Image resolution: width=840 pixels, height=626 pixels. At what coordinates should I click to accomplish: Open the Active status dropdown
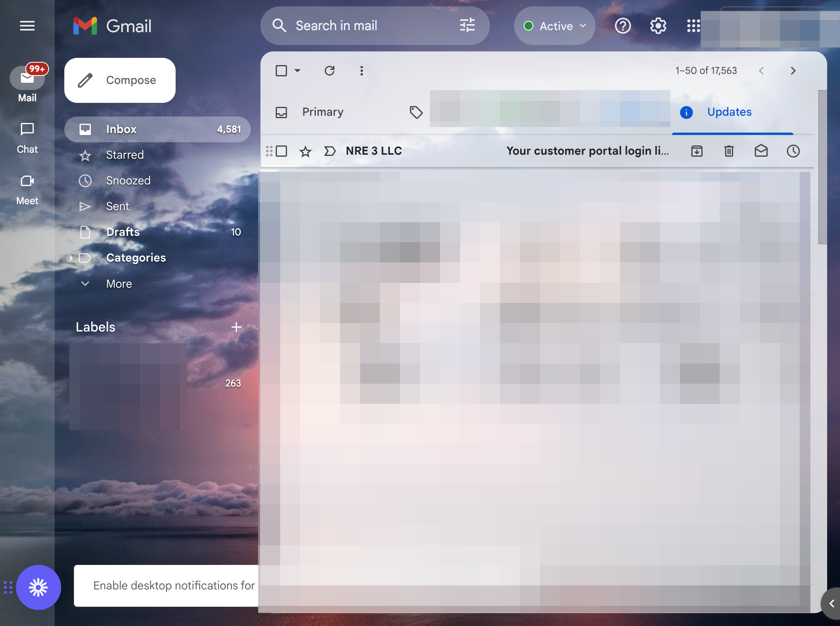pos(555,26)
